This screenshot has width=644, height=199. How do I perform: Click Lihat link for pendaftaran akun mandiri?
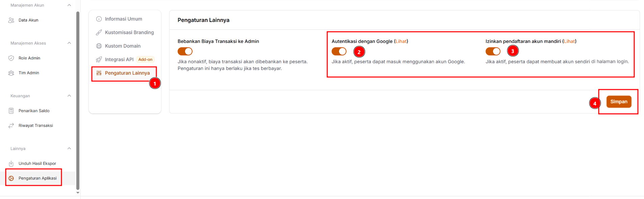point(569,41)
